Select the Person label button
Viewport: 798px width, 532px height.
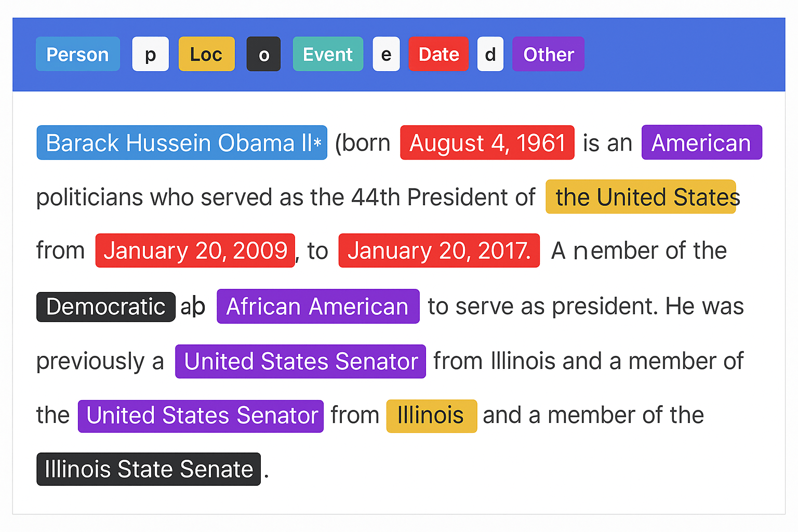point(77,54)
